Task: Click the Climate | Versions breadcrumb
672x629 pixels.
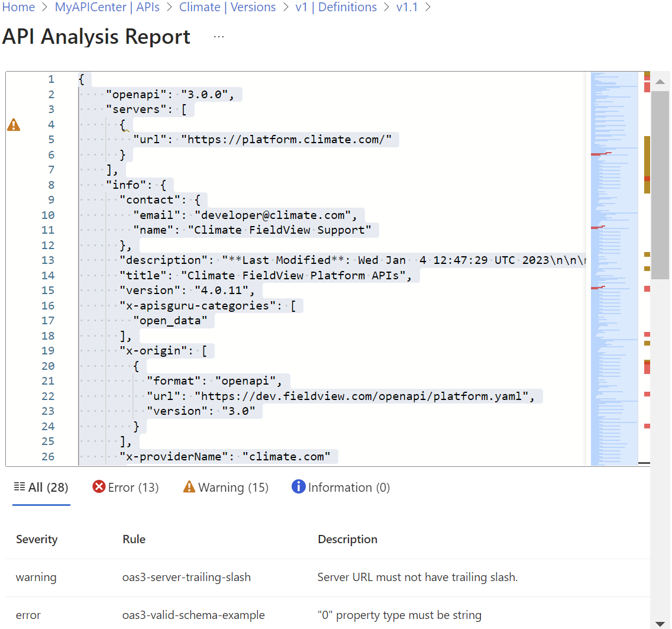Action: 228,7
